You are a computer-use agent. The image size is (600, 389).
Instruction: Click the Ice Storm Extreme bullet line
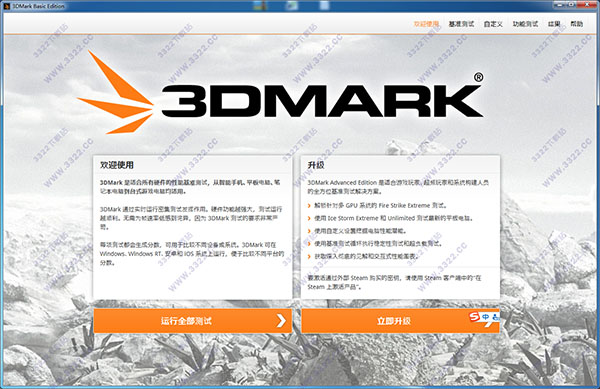click(x=391, y=218)
